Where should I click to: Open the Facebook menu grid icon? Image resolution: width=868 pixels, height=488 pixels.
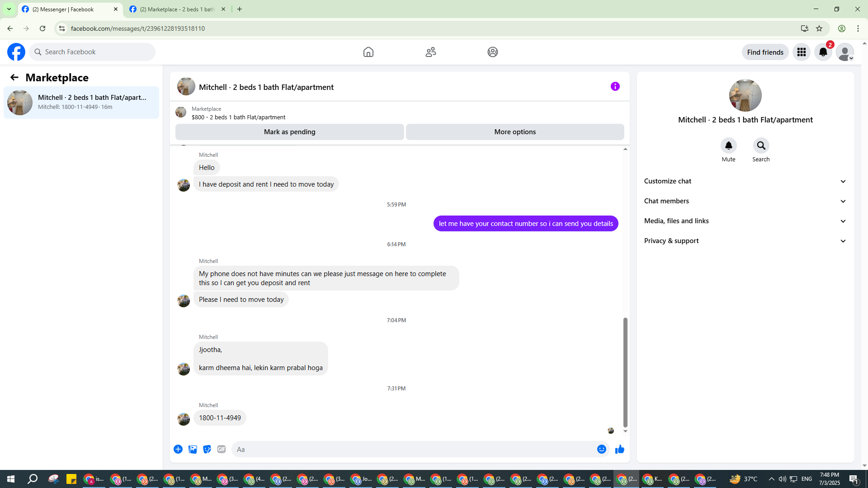point(801,52)
